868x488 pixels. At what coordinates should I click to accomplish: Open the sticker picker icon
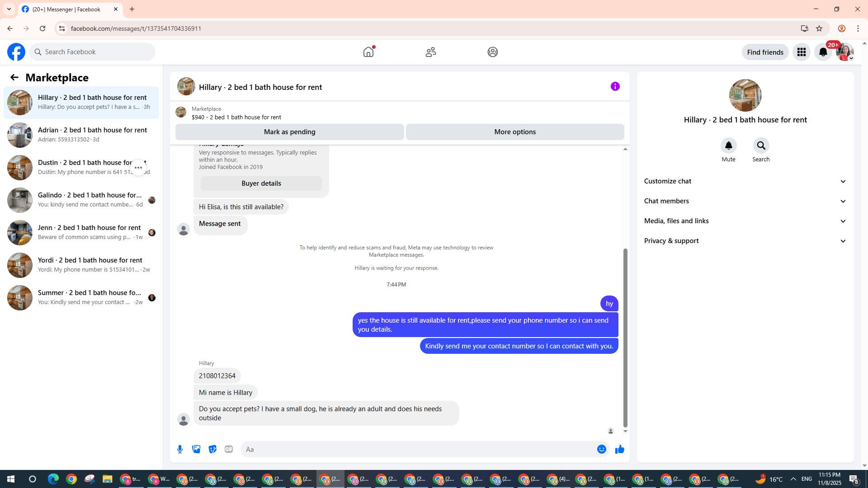(212, 449)
